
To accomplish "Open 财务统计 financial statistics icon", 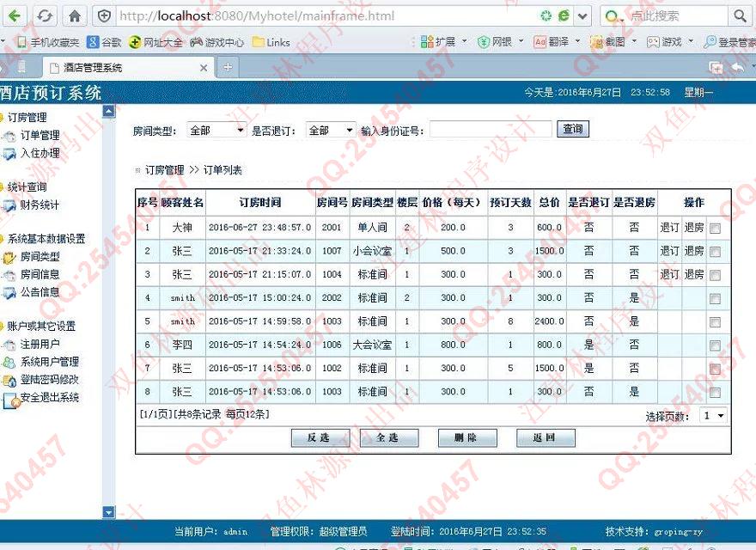I will tap(9, 205).
